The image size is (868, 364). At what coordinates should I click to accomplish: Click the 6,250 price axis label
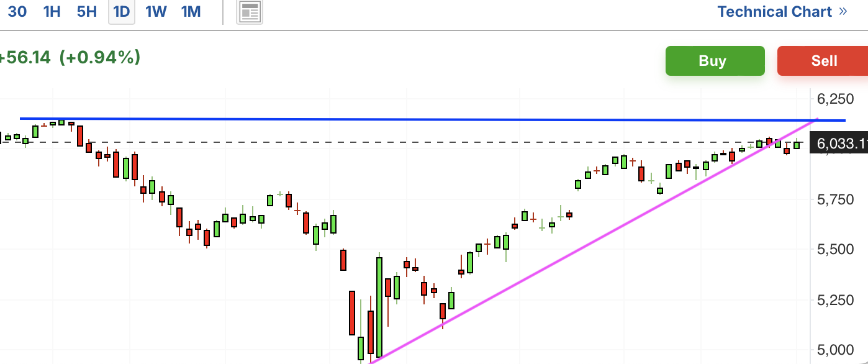[834, 99]
